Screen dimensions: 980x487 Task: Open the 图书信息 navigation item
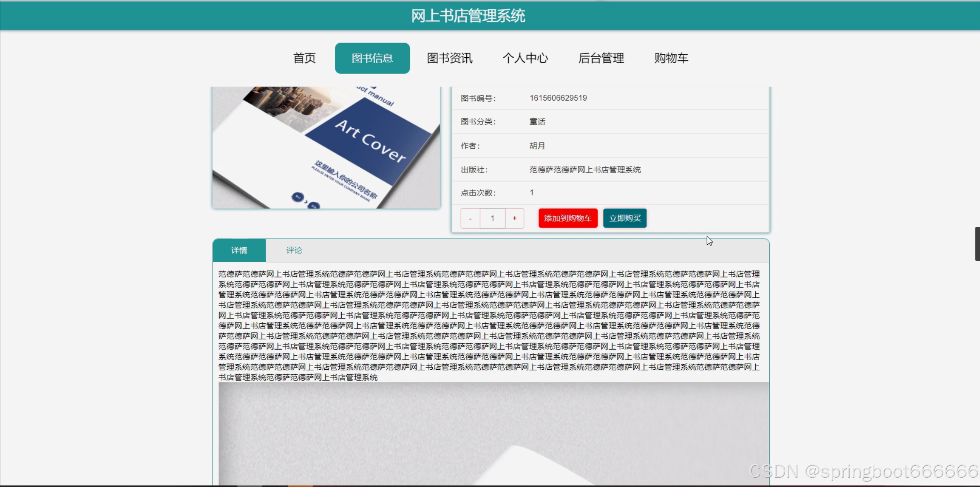pos(372,58)
